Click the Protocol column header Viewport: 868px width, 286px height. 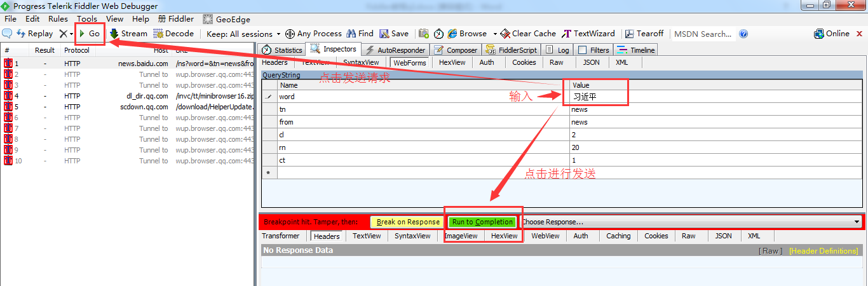77,50
